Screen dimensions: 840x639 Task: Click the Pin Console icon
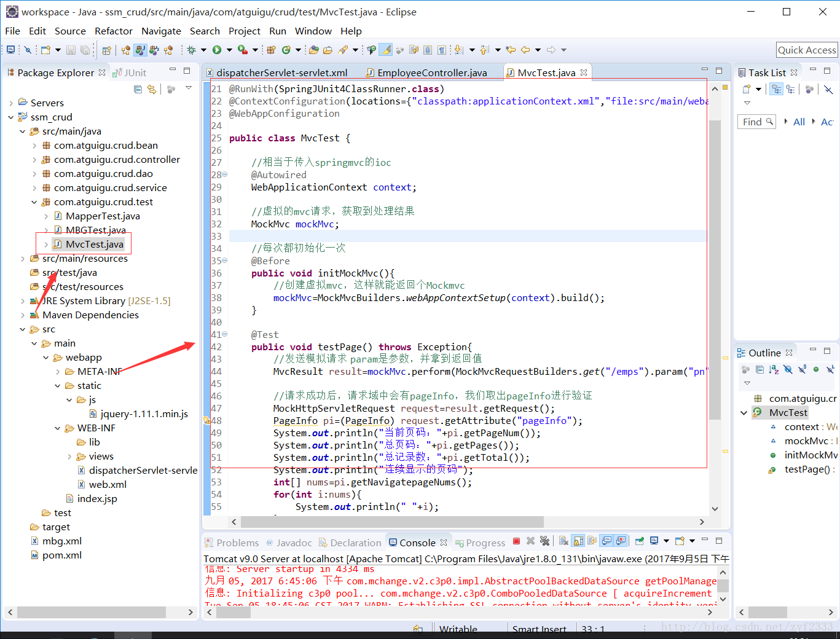[x=640, y=541]
